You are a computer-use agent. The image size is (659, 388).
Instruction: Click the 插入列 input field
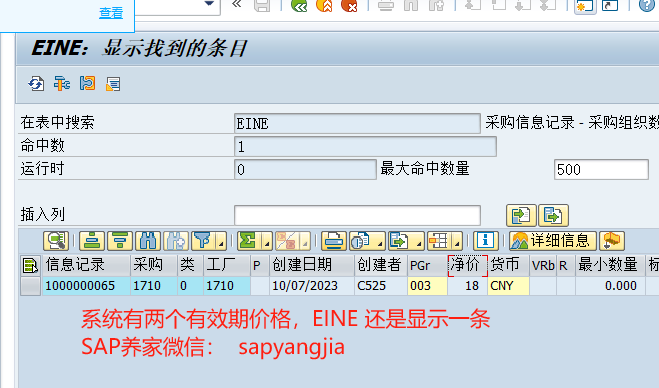357,215
